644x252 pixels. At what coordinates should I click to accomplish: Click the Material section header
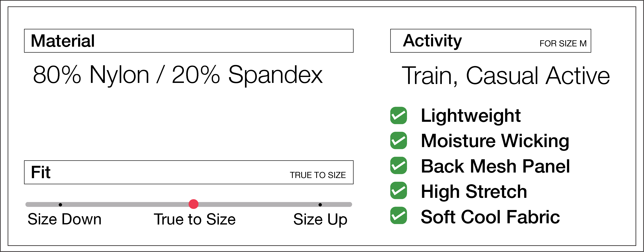pos(63,41)
